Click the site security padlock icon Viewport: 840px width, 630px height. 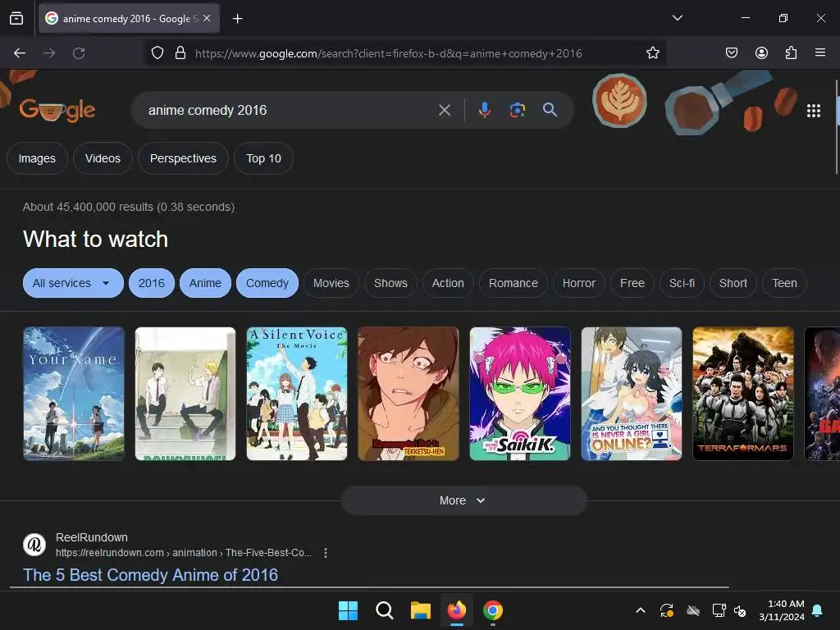pos(180,53)
